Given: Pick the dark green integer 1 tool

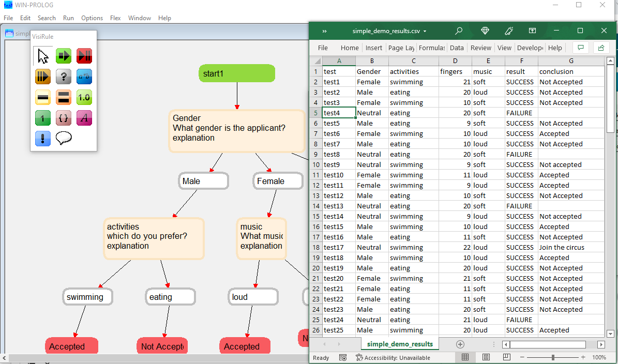Looking at the screenshot, I should coord(43,117).
